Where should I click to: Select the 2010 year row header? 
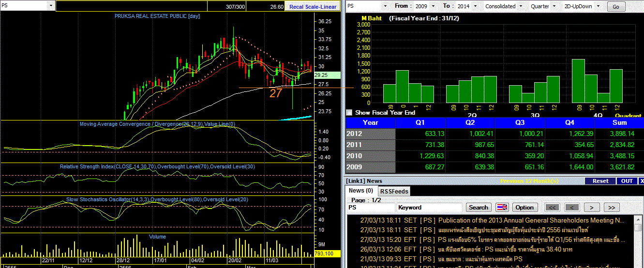[x=370, y=156]
